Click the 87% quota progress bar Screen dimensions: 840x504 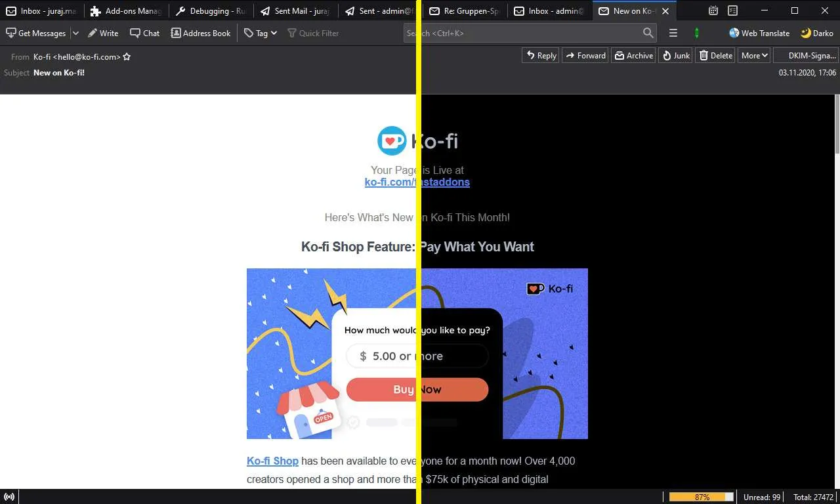click(x=702, y=497)
